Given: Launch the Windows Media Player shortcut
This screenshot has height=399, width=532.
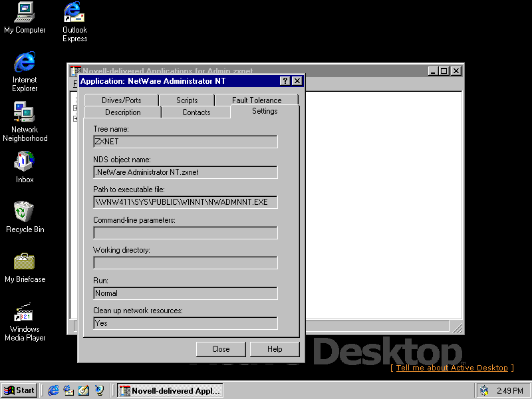Looking at the screenshot, I should 25,321.
